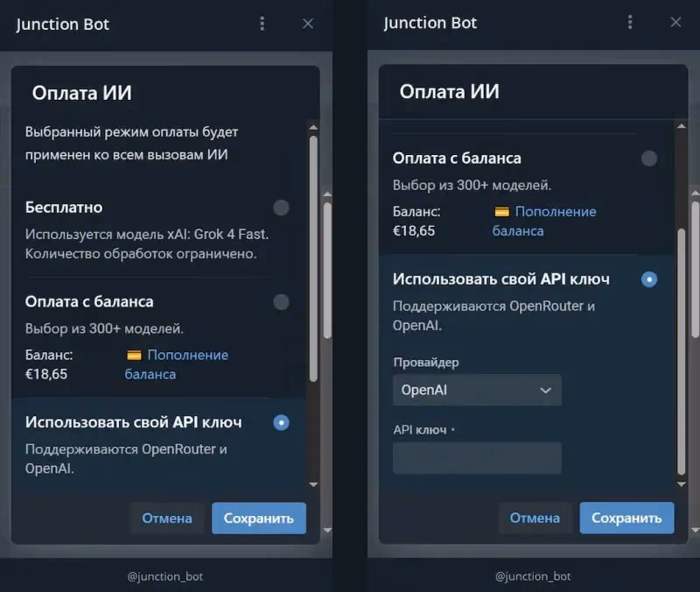The width and height of the screenshot is (700, 592).
Task: Click @junction_bot label under right window
Action: click(x=533, y=576)
